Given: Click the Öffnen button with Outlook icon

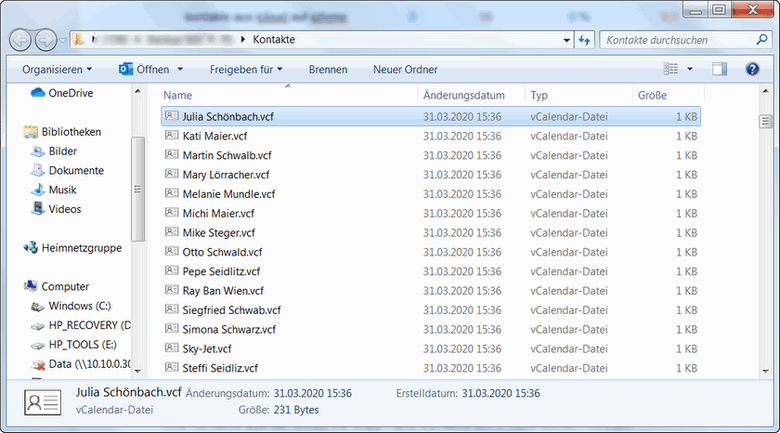Looking at the screenshot, I should click(x=144, y=70).
